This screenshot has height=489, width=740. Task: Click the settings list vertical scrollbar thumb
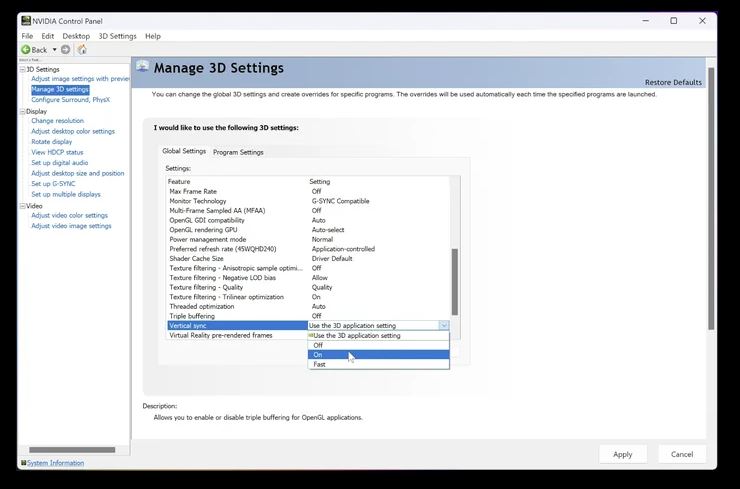pos(454,282)
